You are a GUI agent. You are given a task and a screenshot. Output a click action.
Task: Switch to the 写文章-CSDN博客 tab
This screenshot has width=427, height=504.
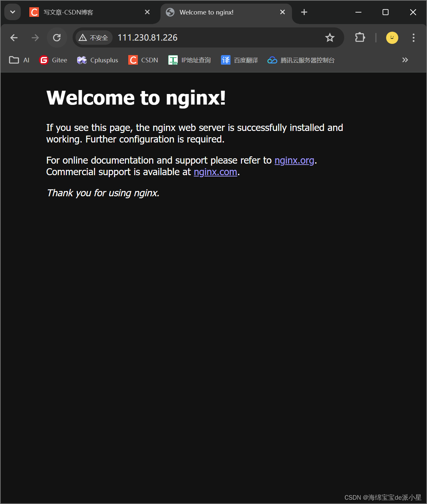[89, 12]
